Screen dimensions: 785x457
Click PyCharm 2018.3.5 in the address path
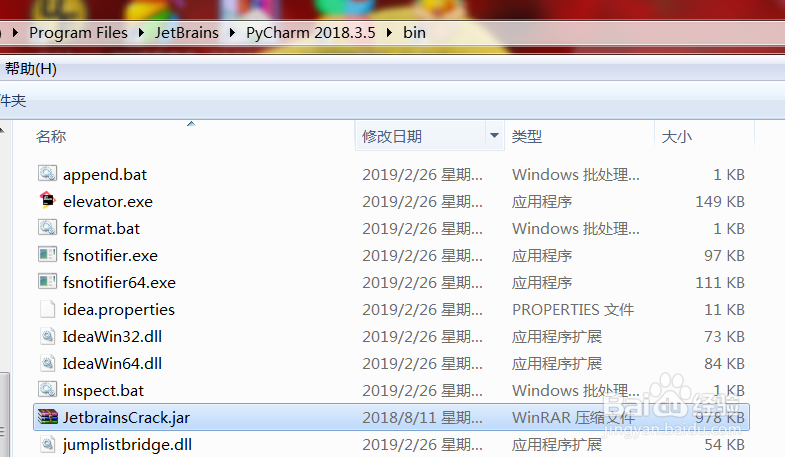click(x=310, y=33)
